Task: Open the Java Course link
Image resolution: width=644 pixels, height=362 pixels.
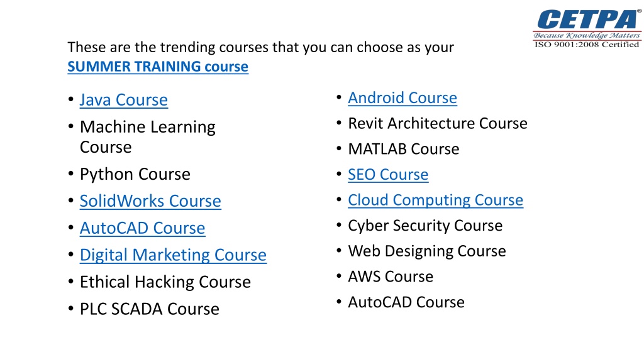Action: pyautogui.click(x=124, y=100)
